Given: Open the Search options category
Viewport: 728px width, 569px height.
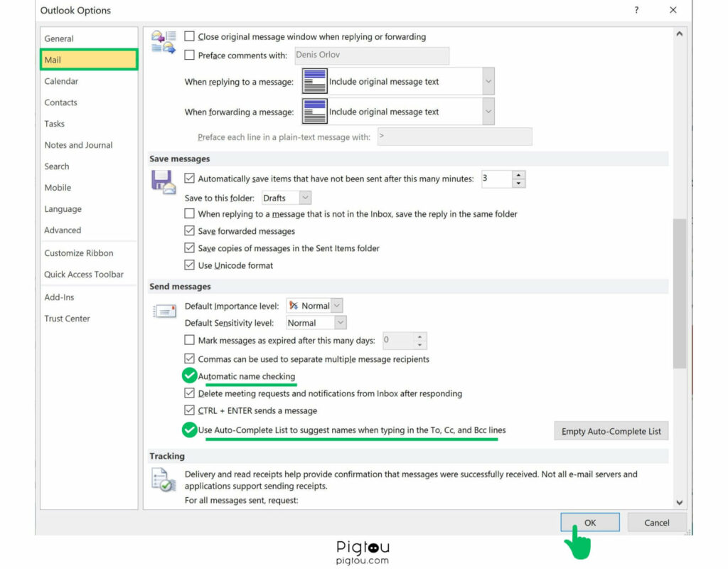Looking at the screenshot, I should pyautogui.click(x=89, y=166).
